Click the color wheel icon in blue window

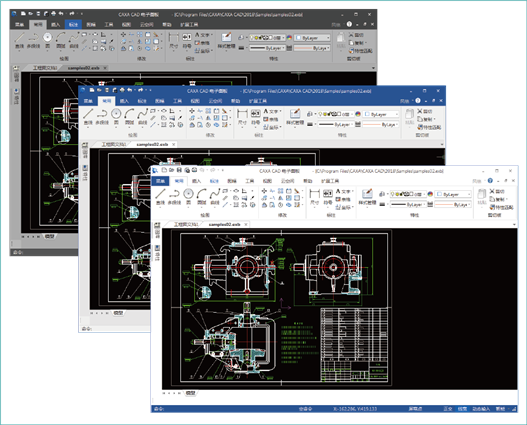[x=358, y=114]
